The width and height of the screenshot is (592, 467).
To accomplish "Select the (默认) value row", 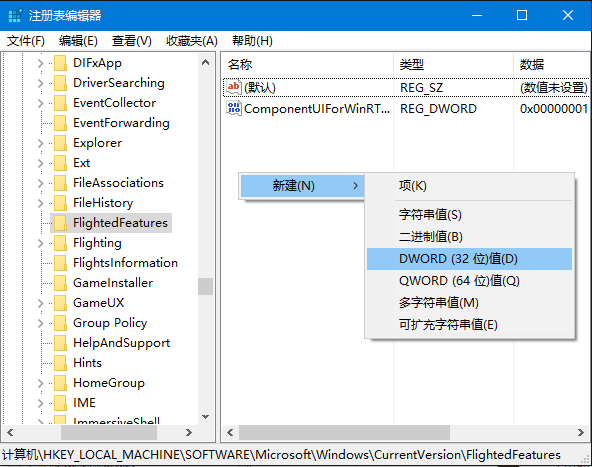I will tap(406, 88).
